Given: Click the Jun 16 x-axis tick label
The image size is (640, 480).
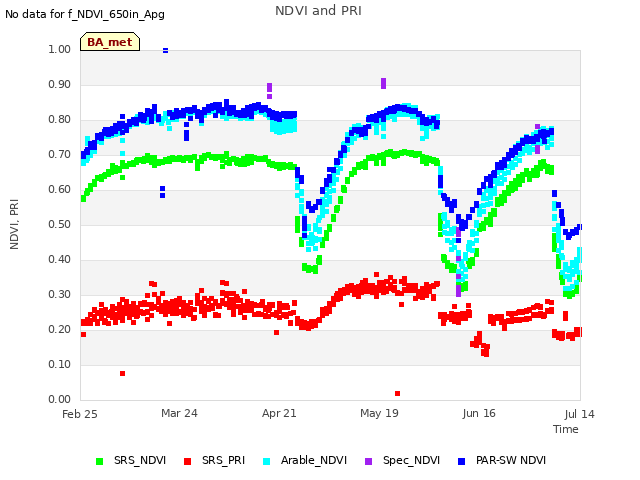Looking at the screenshot, I should click(x=479, y=413).
